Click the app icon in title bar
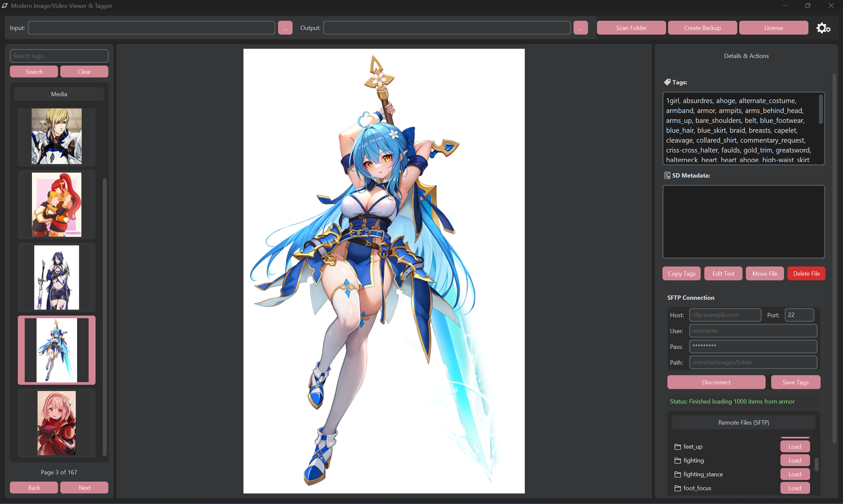 (x=5, y=5)
